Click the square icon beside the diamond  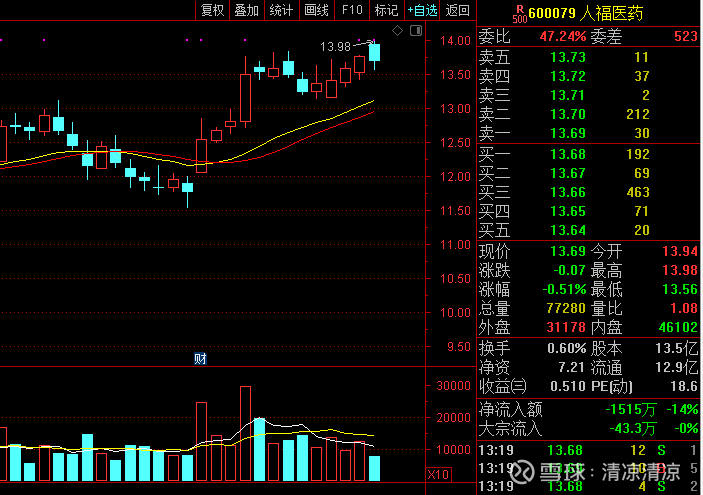pos(415,31)
